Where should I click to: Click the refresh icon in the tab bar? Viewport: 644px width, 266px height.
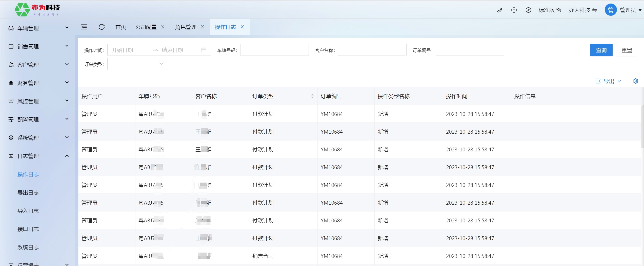(x=102, y=27)
